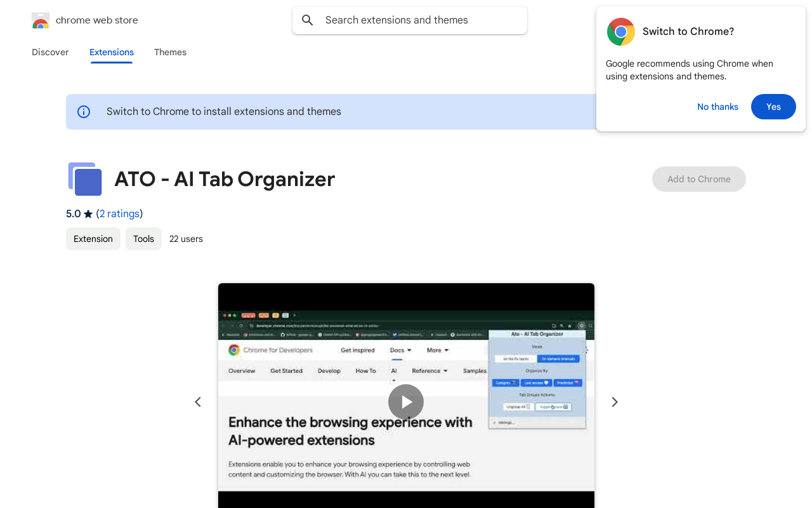The width and height of the screenshot is (812, 508).
Task: Click the star rating icon
Action: pos(88,214)
